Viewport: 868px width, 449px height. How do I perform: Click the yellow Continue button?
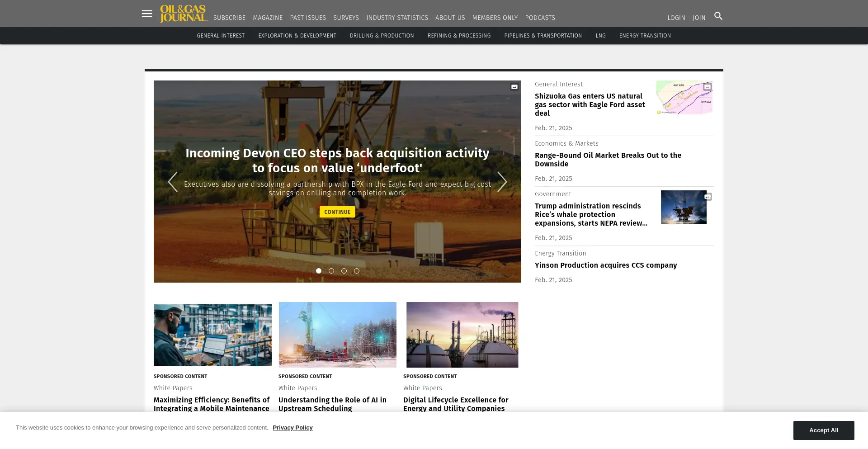[x=337, y=212]
